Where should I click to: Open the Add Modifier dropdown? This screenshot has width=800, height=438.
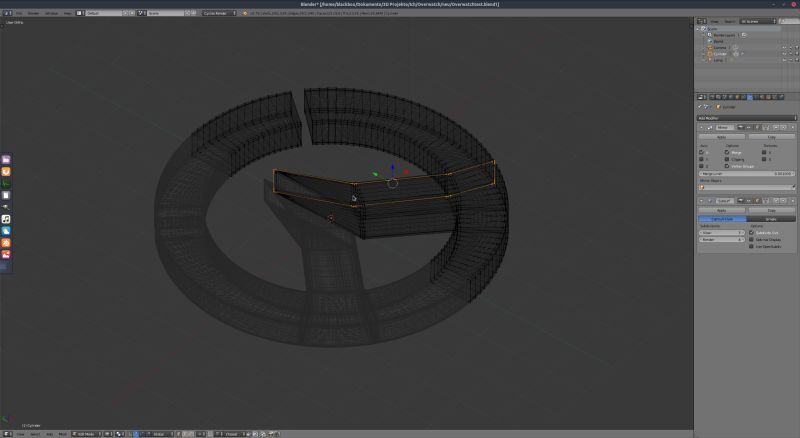[x=746, y=118]
